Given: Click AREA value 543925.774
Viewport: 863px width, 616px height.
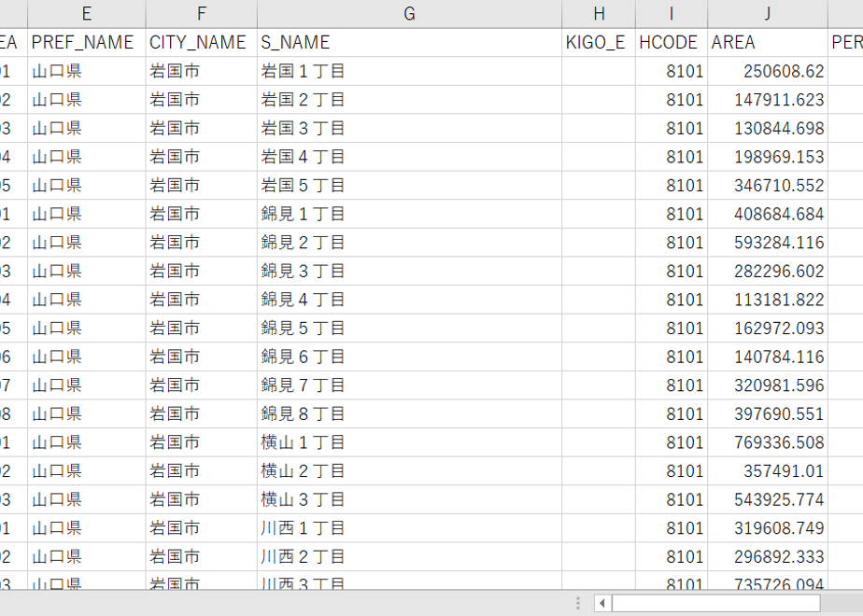Looking at the screenshot, I should coord(768,500).
